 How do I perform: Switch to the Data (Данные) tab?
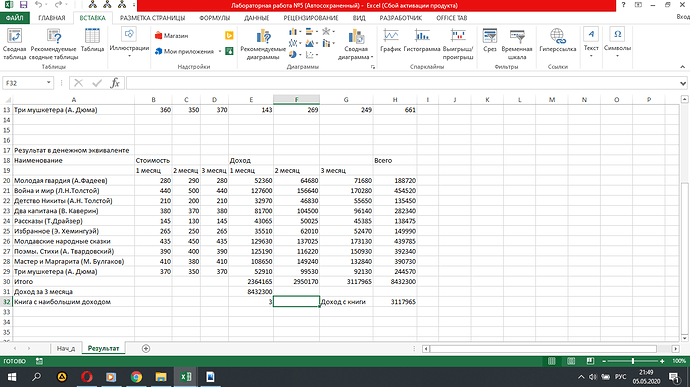[257, 18]
